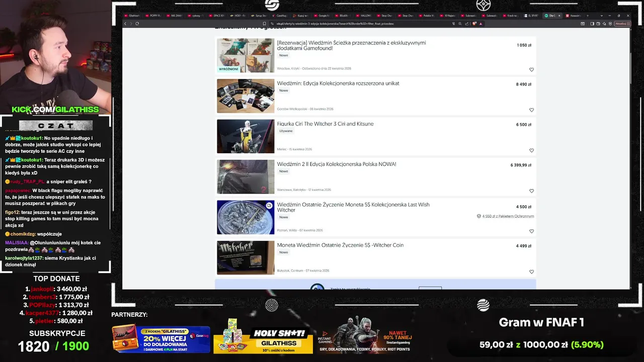Open Moneta Wiedźmin Ostatnie Życzenie Witcher Coin listing

point(340,245)
